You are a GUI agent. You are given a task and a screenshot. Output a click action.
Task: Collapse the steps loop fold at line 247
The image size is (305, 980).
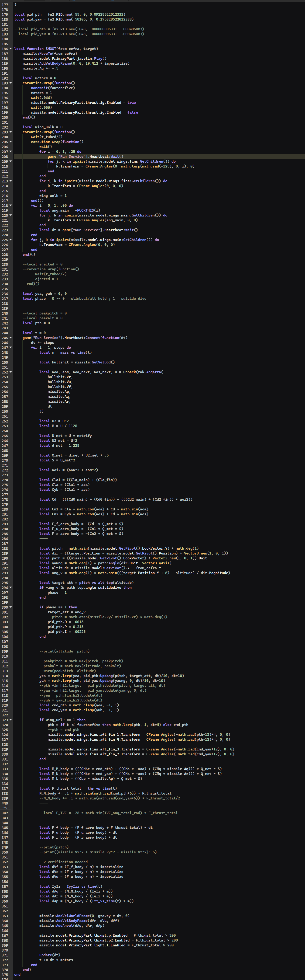[x=11, y=347]
